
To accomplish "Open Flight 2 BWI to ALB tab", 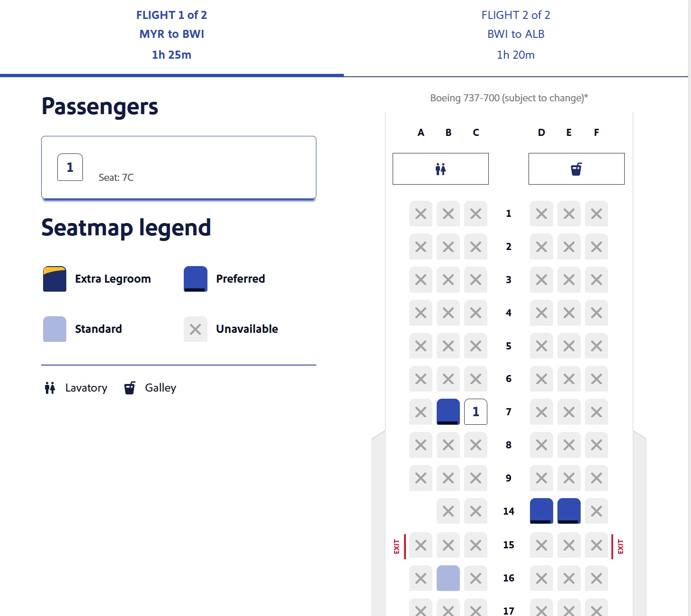I will [515, 35].
